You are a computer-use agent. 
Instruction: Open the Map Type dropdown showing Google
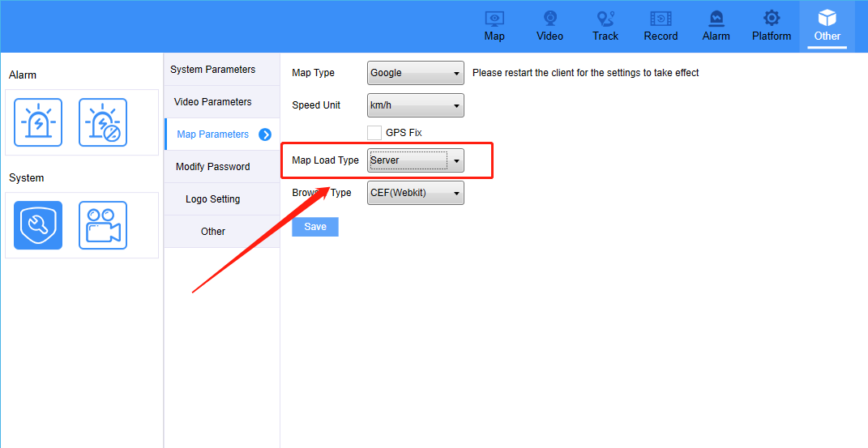click(416, 73)
